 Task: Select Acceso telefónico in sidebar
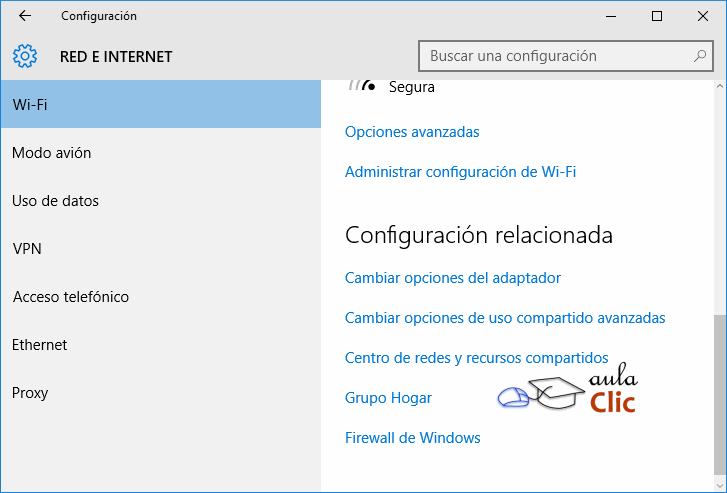(x=70, y=297)
